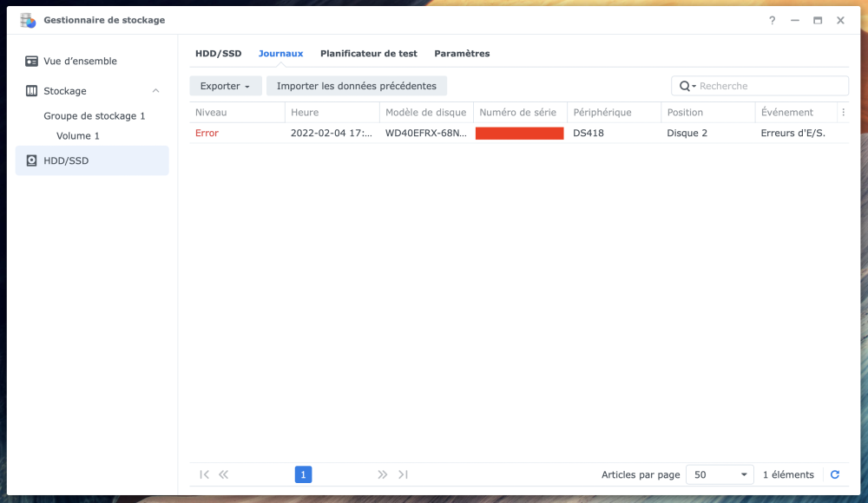
Task: Go to the previous page
Action: coord(224,474)
